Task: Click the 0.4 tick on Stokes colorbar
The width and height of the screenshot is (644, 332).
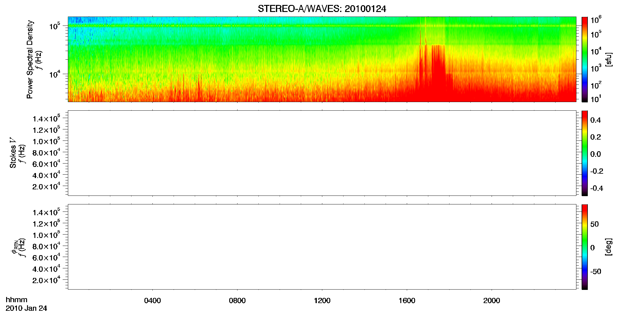Action: tap(595, 120)
